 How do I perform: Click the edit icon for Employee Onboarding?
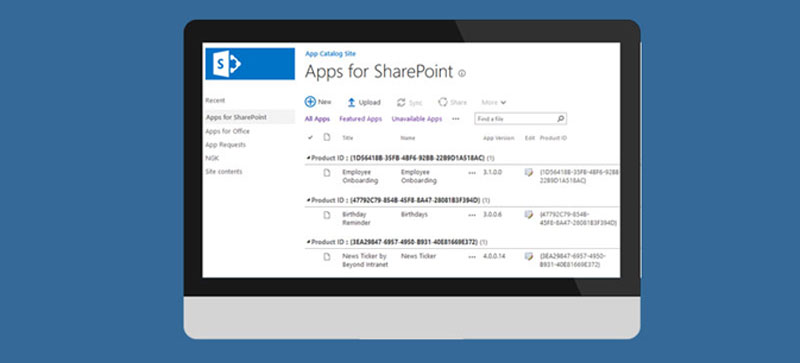(529, 173)
